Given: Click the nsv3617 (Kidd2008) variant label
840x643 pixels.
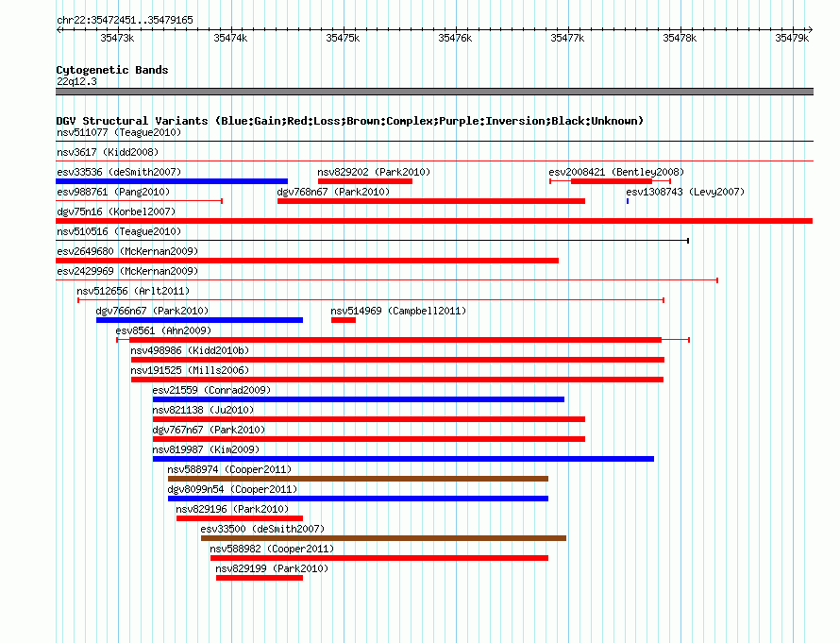Looking at the screenshot, I should 108,152.
